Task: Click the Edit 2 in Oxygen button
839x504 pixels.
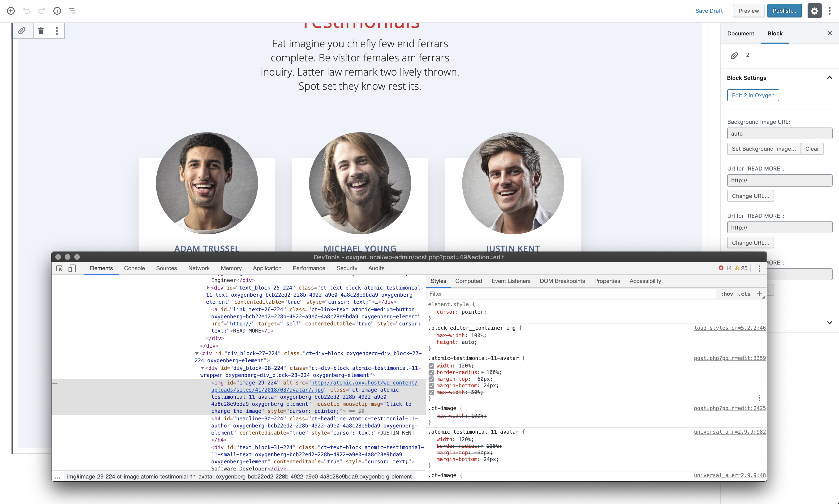Action: coord(753,95)
